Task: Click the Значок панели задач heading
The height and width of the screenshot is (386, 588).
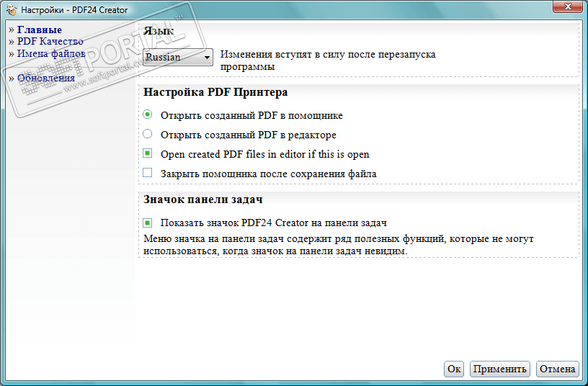Action: coord(203,199)
